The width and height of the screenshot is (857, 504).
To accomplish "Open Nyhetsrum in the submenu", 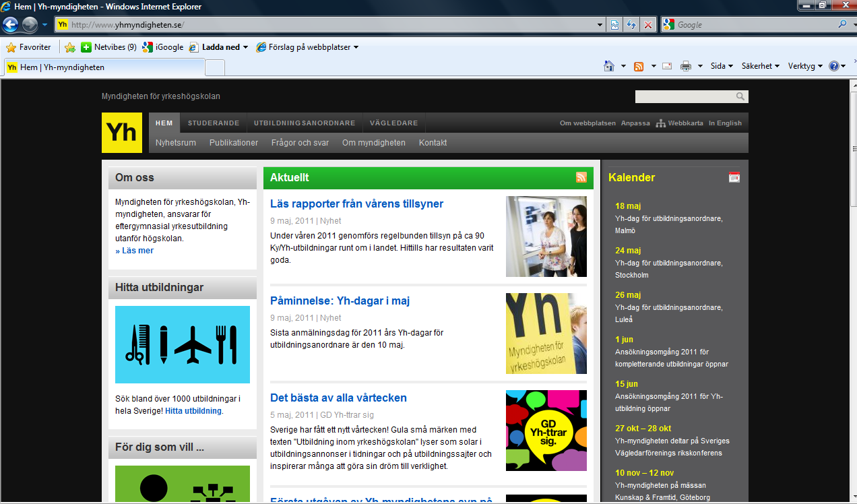I will tap(176, 143).
